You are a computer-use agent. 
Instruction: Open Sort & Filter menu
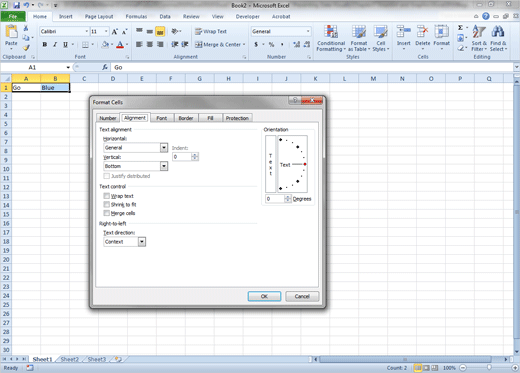coord(479,38)
